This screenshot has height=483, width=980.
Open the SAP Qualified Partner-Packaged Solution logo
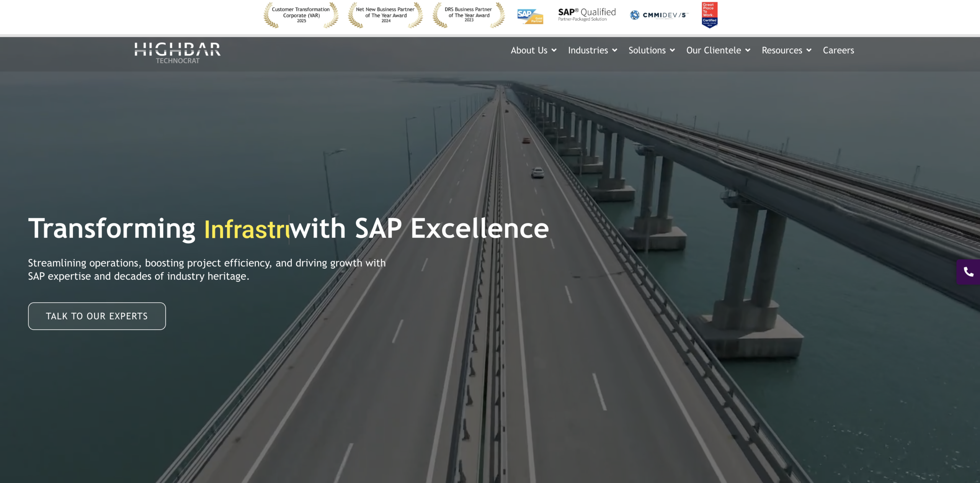pyautogui.click(x=587, y=15)
